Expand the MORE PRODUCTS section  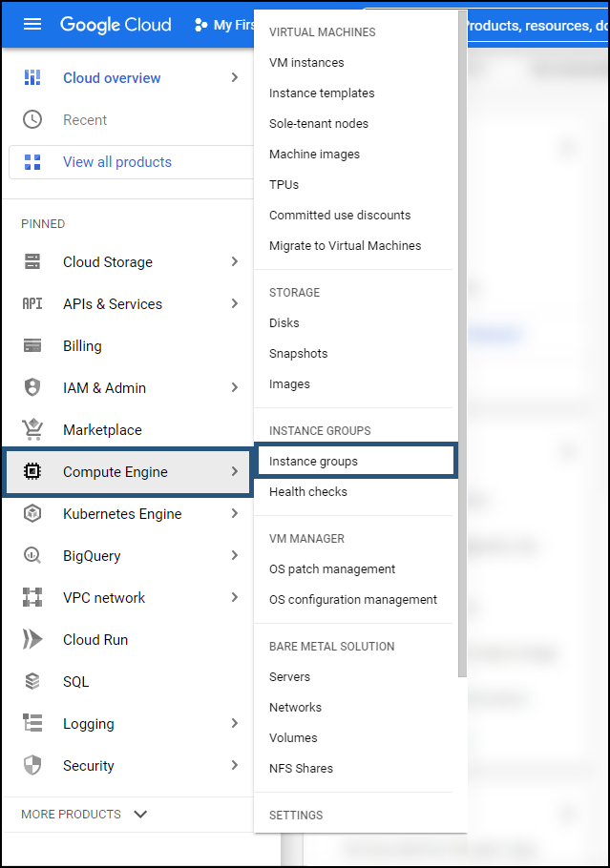pyautogui.click(x=84, y=815)
